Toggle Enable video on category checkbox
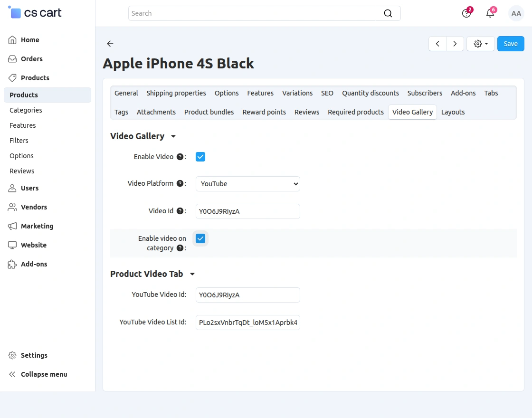 click(200, 238)
